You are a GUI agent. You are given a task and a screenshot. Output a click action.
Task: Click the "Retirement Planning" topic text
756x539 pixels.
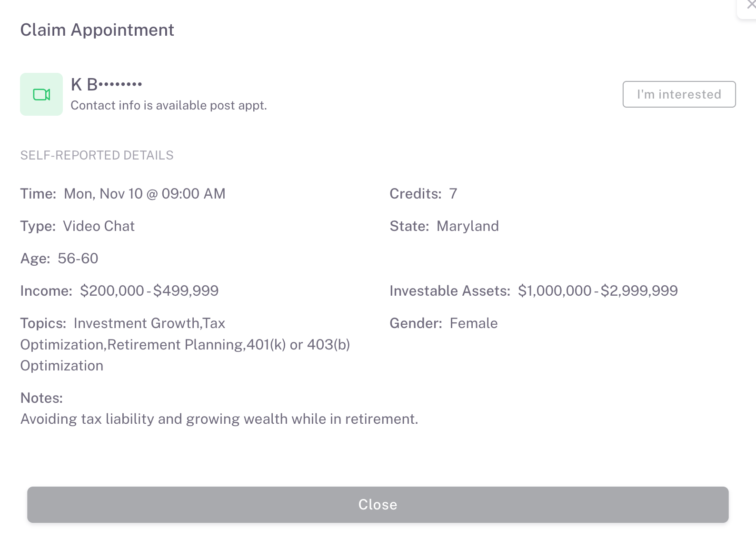(175, 345)
